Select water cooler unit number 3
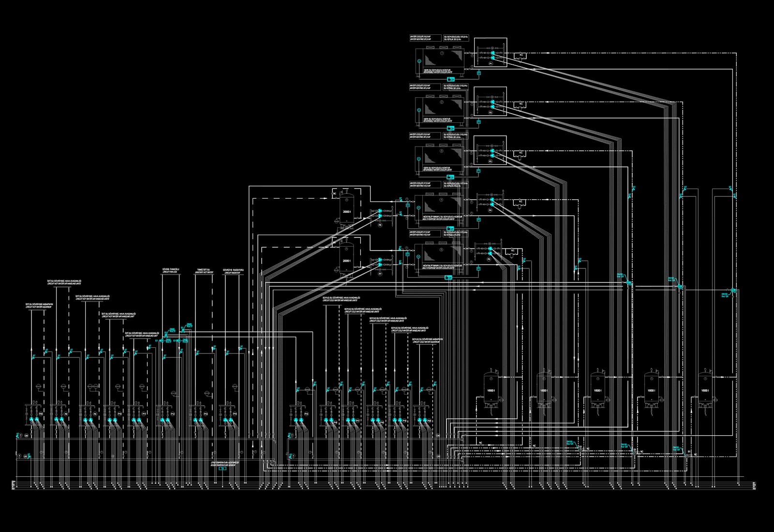This screenshot has height=532, width=774. point(440,159)
